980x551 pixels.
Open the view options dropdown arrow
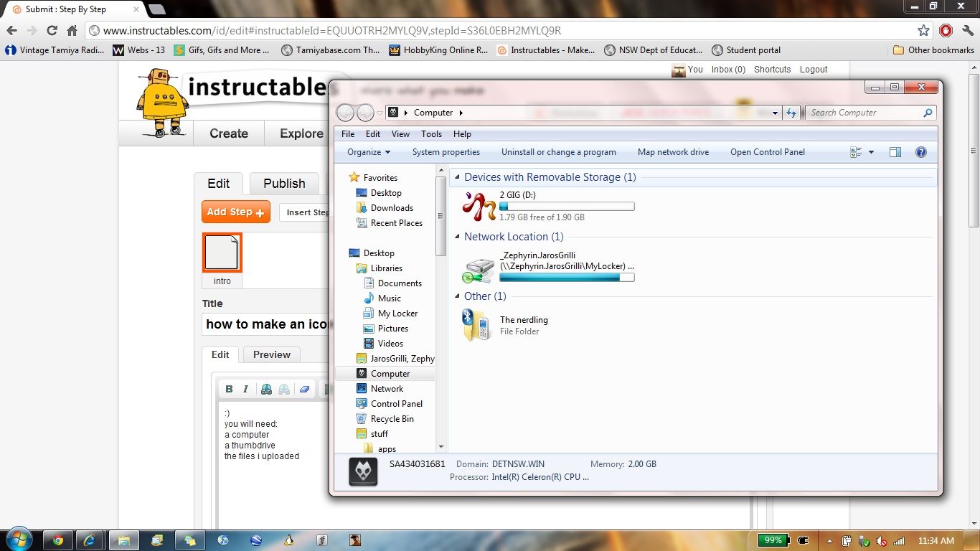(871, 152)
